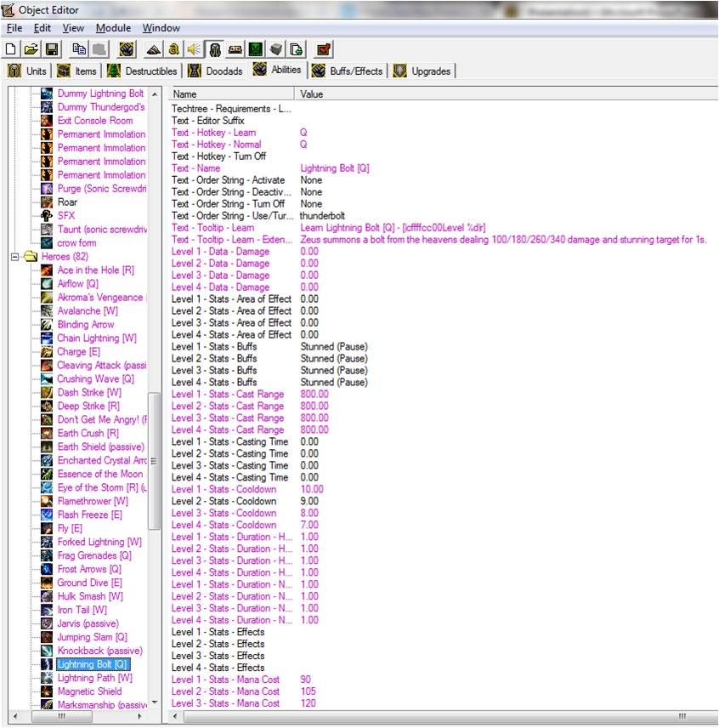The height and width of the screenshot is (728, 719).
Task: Select 'Level 1 - Stats - Mana Cost' row
Action: point(443,680)
